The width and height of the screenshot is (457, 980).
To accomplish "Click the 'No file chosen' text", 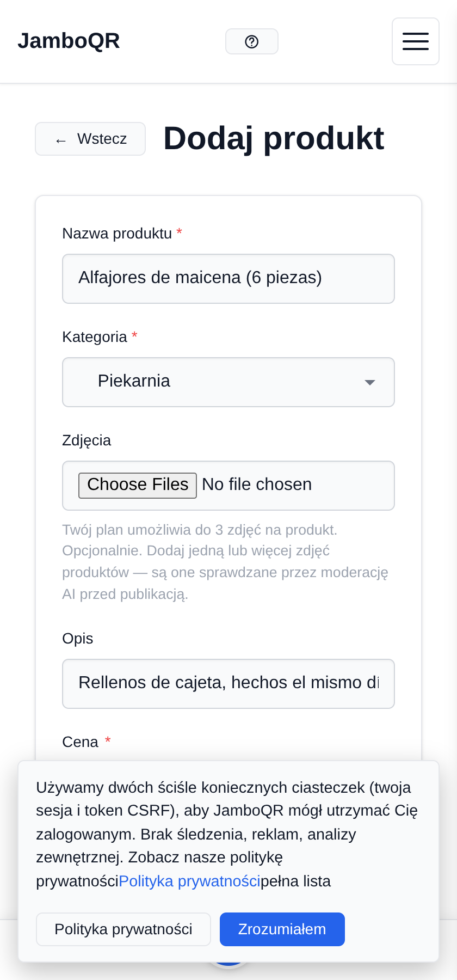I will tap(257, 485).
